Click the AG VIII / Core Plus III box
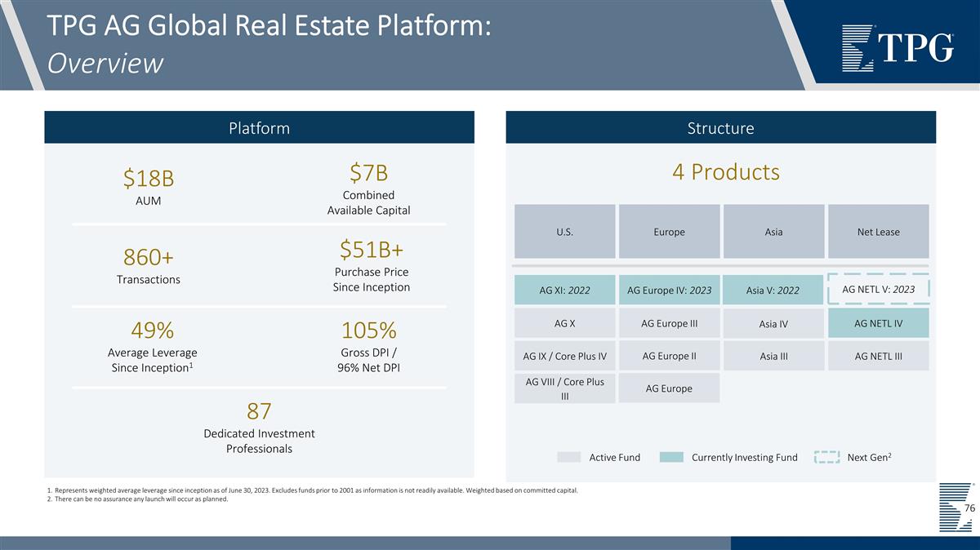Viewport: 980px width, 550px height. (564, 388)
